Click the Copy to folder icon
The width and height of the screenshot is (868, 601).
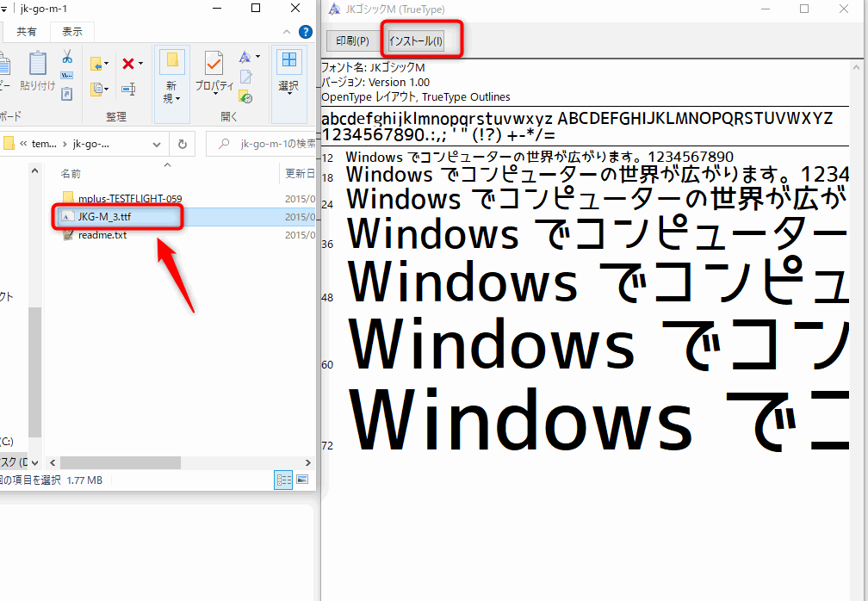tap(96, 89)
